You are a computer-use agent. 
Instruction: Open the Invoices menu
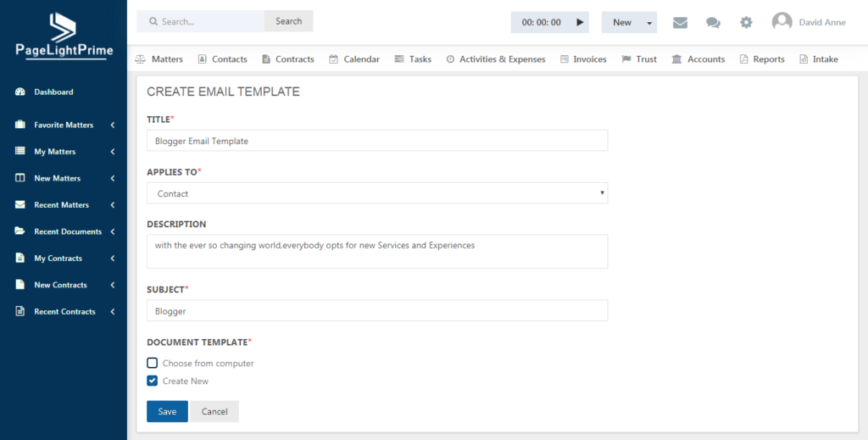pos(590,59)
